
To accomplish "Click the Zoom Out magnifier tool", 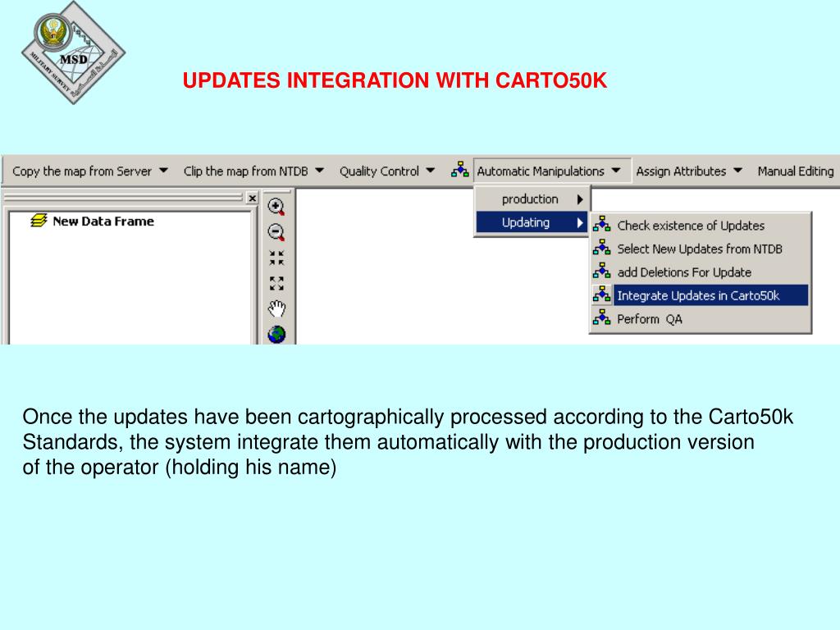I will coord(276,232).
